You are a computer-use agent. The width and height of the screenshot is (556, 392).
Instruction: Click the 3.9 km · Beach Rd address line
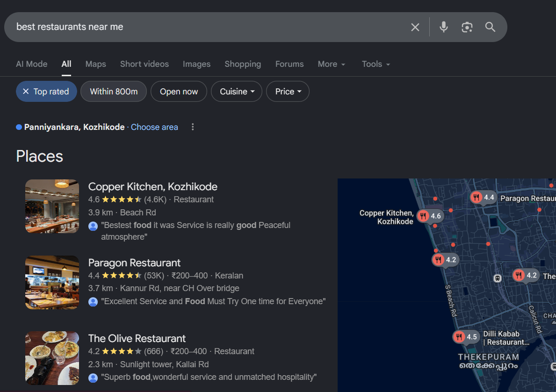click(x=122, y=213)
